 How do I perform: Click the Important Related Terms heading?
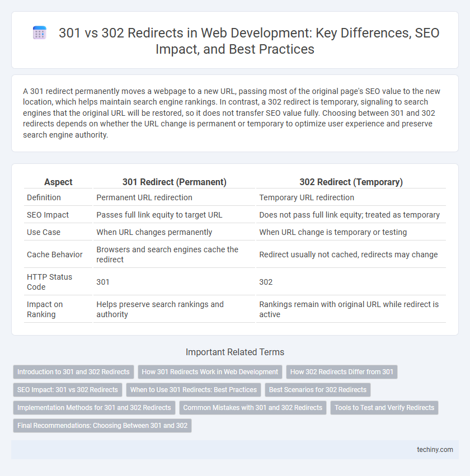pyautogui.click(x=235, y=352)
